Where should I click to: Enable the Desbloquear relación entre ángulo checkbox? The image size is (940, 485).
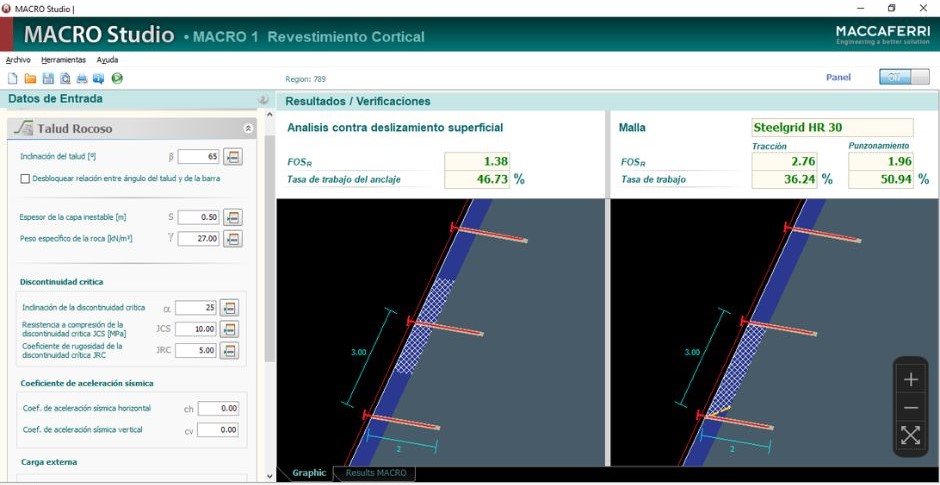click(x=25, y=179)
